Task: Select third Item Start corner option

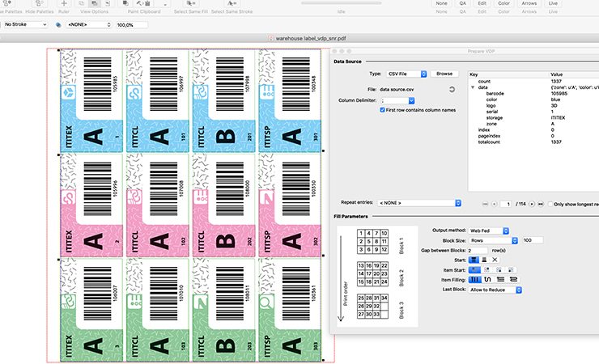Action: (499, 269)
